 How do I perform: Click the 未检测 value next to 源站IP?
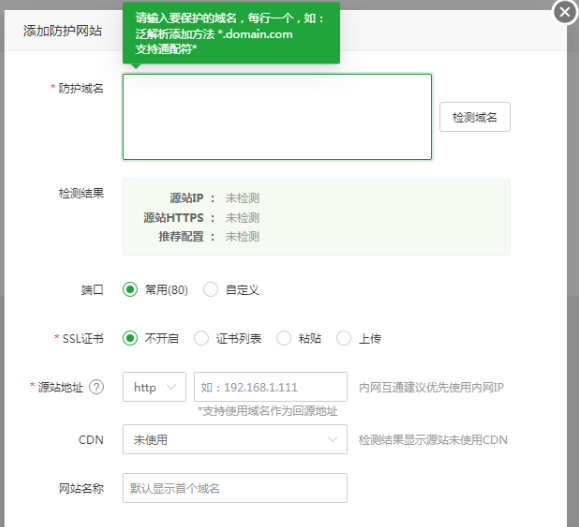click(242, 198)
